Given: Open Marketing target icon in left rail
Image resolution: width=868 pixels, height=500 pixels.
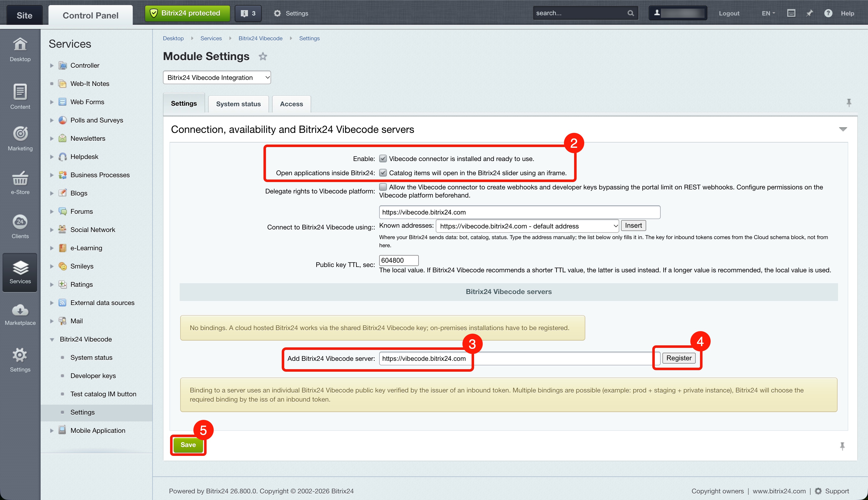Looking at the screenshot, I should (x=20, y=134).
